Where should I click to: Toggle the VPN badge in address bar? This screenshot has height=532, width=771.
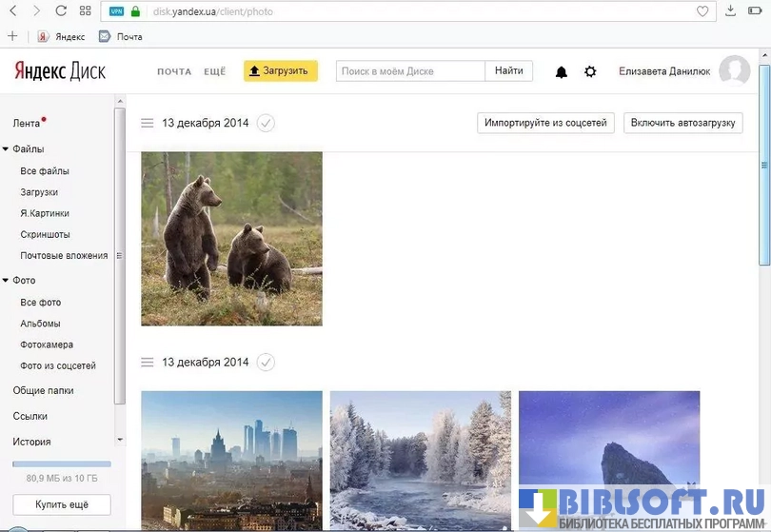click(x=116, y=11)
